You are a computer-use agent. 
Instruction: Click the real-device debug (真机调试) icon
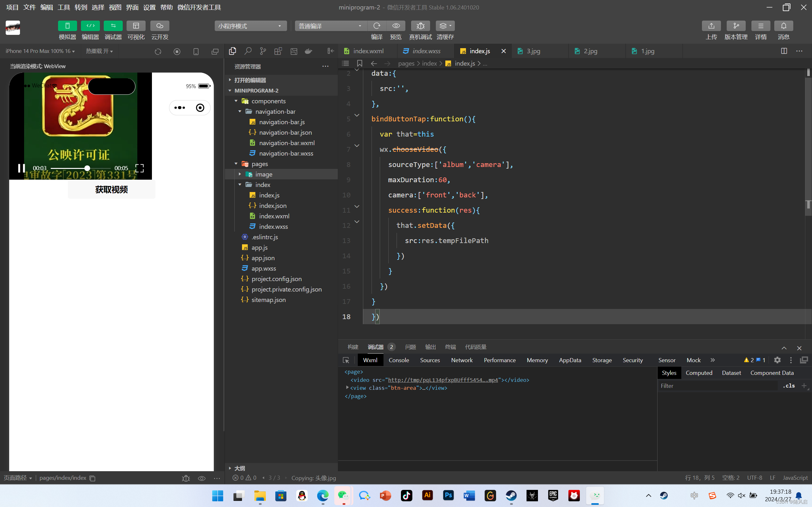click(420, 26)
